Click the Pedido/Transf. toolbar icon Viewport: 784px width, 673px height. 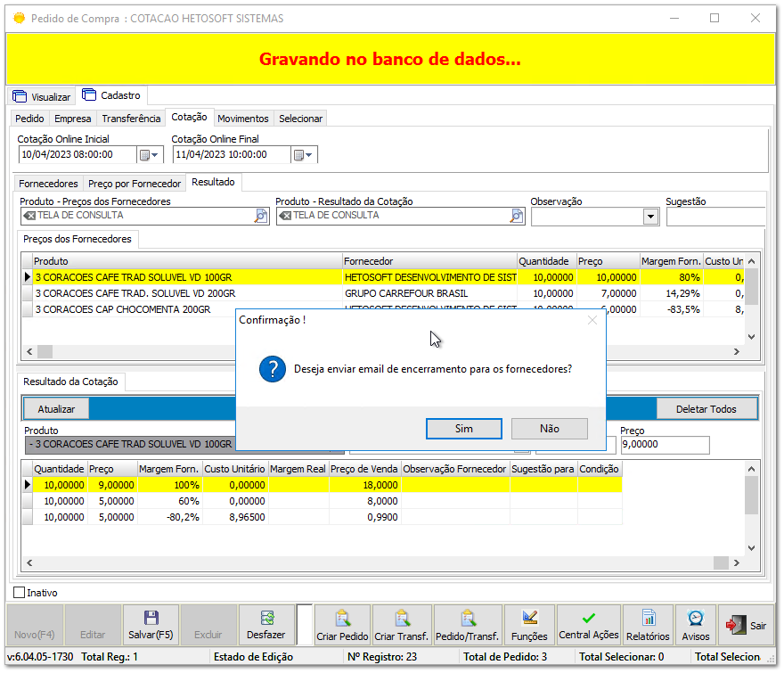pyautogui.click(x=468, y=618)
